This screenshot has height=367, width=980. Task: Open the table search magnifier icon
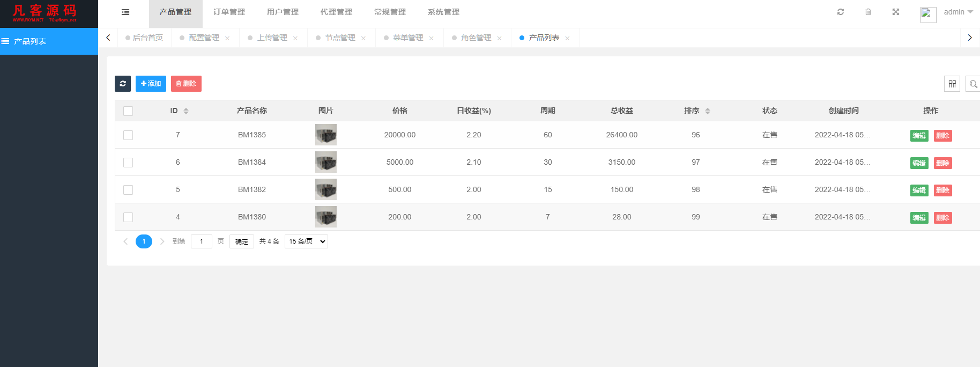(973, 84)
